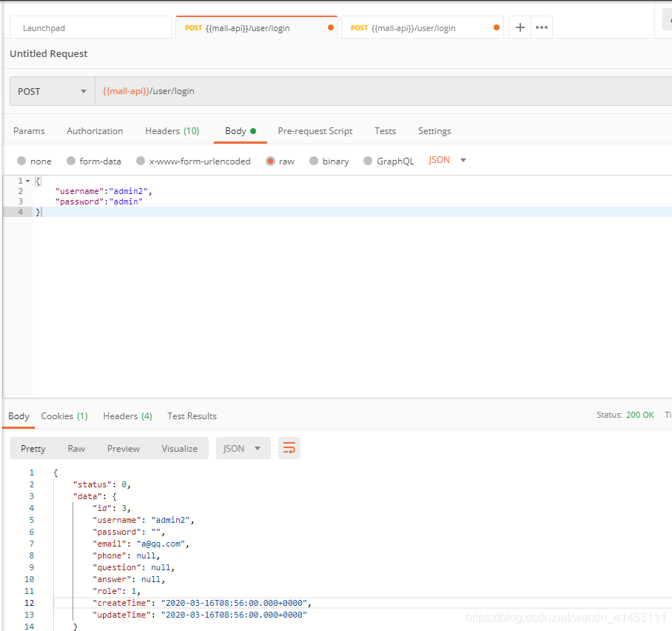Open a new request tab with plus icon
672x631 pixels.
(x=520, y=27)
